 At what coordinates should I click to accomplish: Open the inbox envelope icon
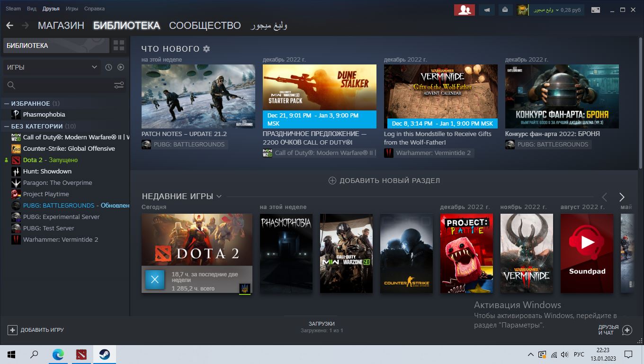click(x=506, y=9)
